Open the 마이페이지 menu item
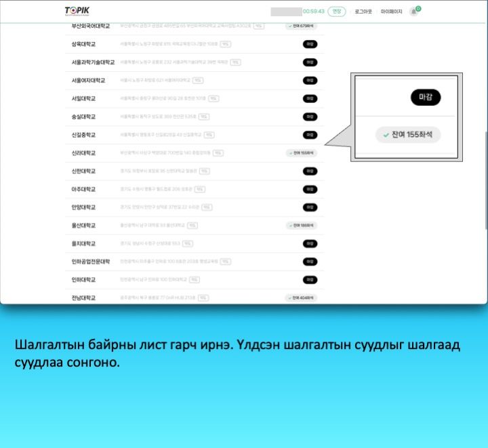488x448 pixels. tap(391, 12)
